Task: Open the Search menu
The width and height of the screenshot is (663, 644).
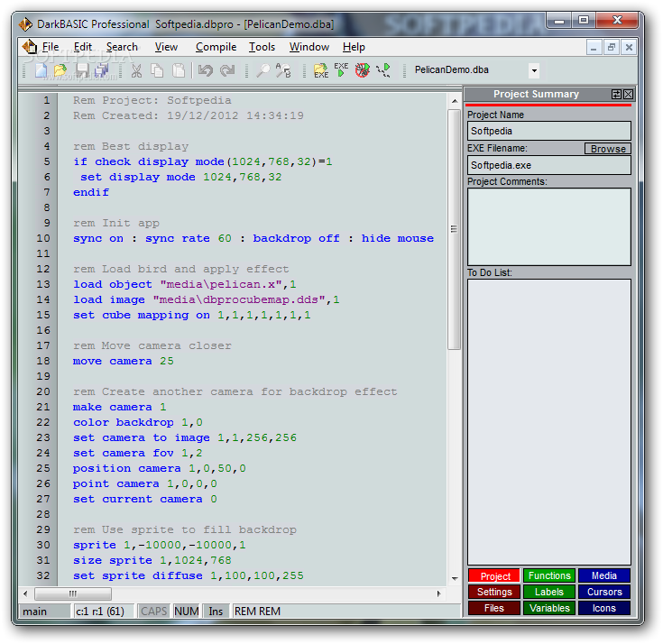Action: click(x=122, y=47)
